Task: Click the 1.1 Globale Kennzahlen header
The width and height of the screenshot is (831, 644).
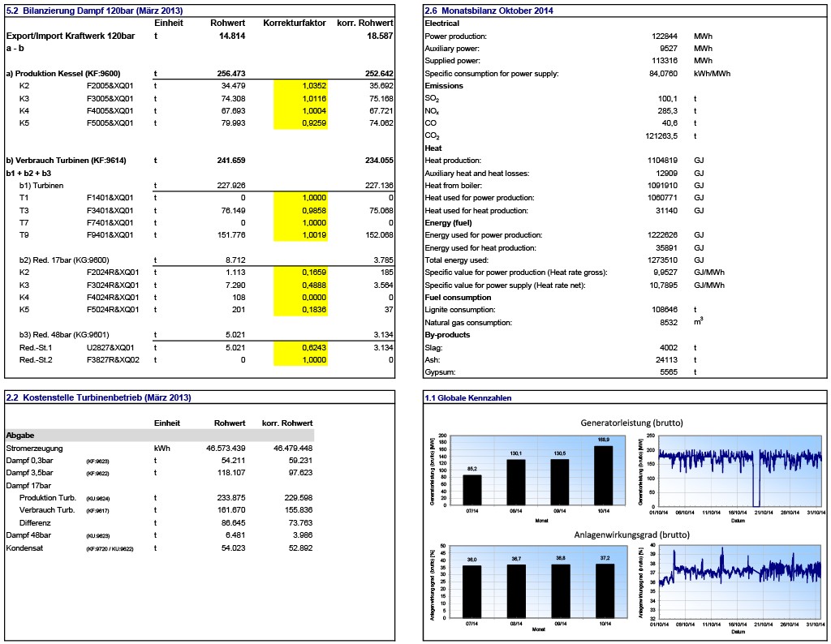Action: coord(468,397)
